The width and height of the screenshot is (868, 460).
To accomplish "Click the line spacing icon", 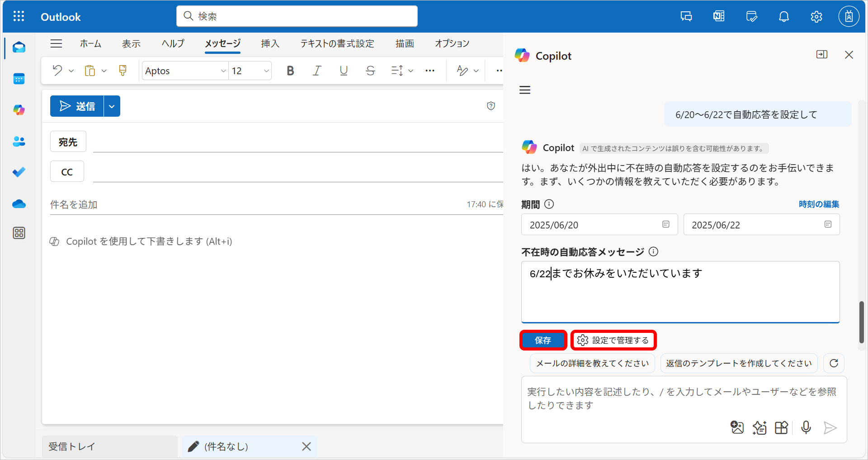I will pos(397,71).
